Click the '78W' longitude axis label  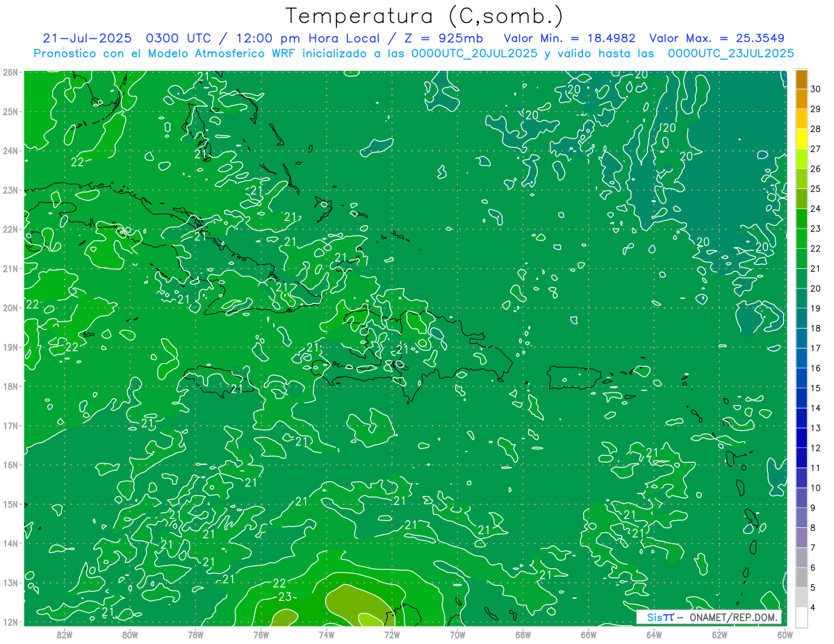(195, 634)
